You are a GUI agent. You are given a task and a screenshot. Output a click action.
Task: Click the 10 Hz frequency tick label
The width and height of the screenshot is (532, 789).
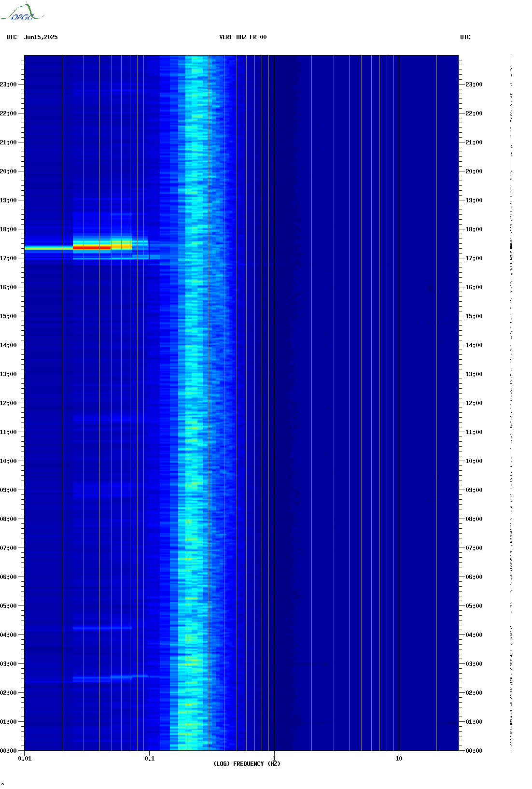pos(399,759)
